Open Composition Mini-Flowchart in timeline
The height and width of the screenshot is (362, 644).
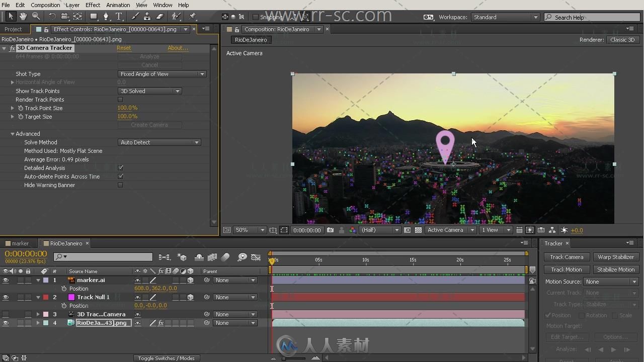point(164,257)
